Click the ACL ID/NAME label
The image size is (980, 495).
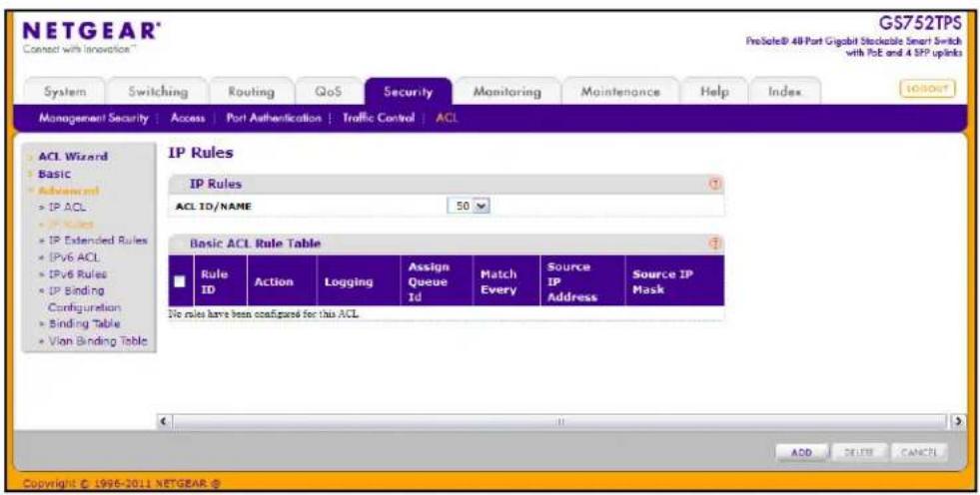213,207
